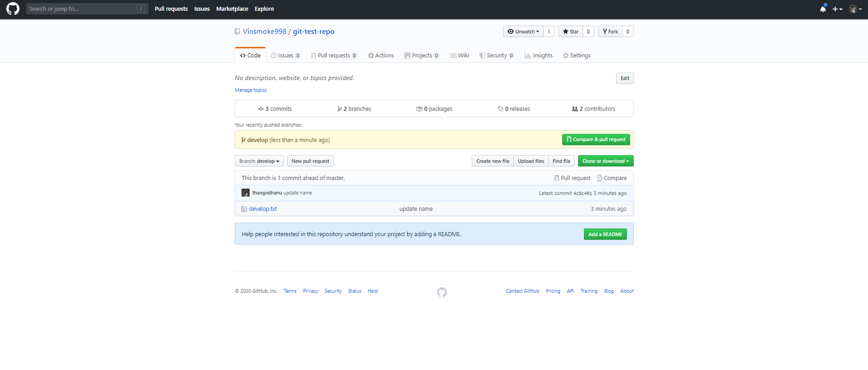Fork the repository
The image size is (868, 370).
610,32
